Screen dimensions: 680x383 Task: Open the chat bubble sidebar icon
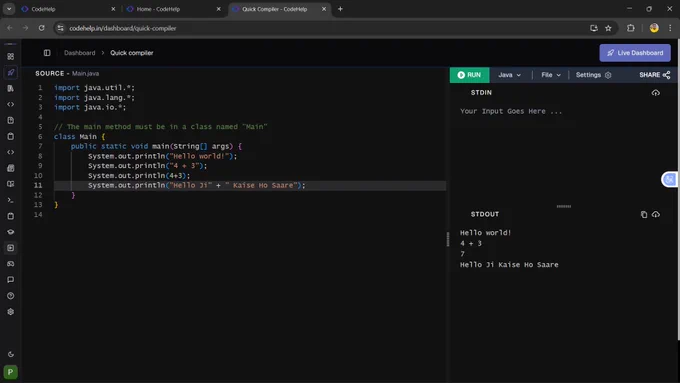10,280
